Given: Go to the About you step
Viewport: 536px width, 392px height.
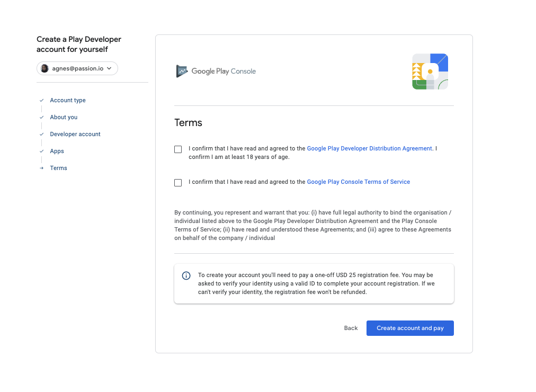Looking at the screenshot, I should pos(64,117).
